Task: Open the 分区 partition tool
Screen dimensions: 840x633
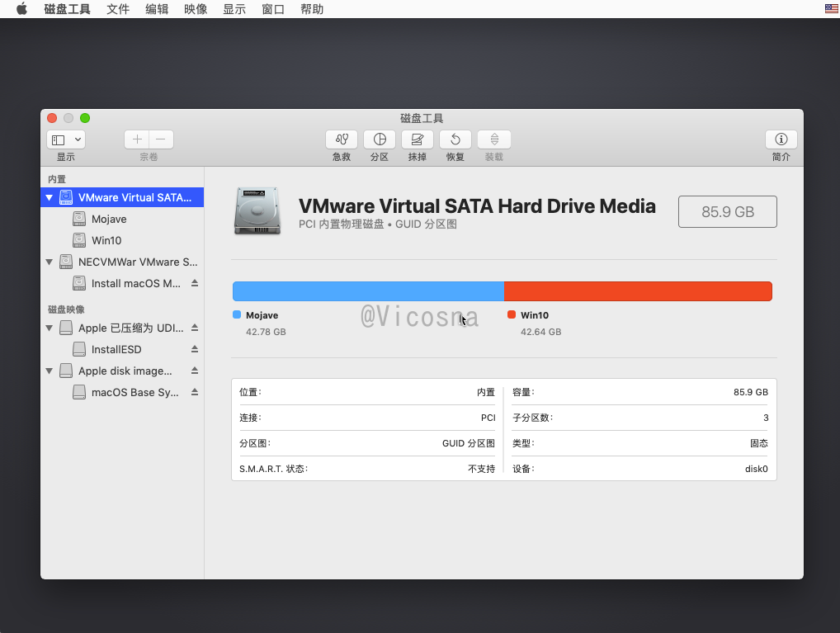Action: click(380, 139)
